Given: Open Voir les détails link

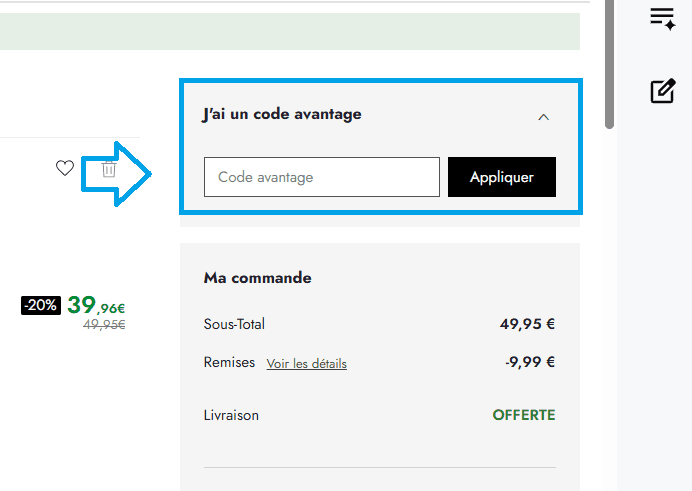Looking at the screenshot, I should (307, 364).
